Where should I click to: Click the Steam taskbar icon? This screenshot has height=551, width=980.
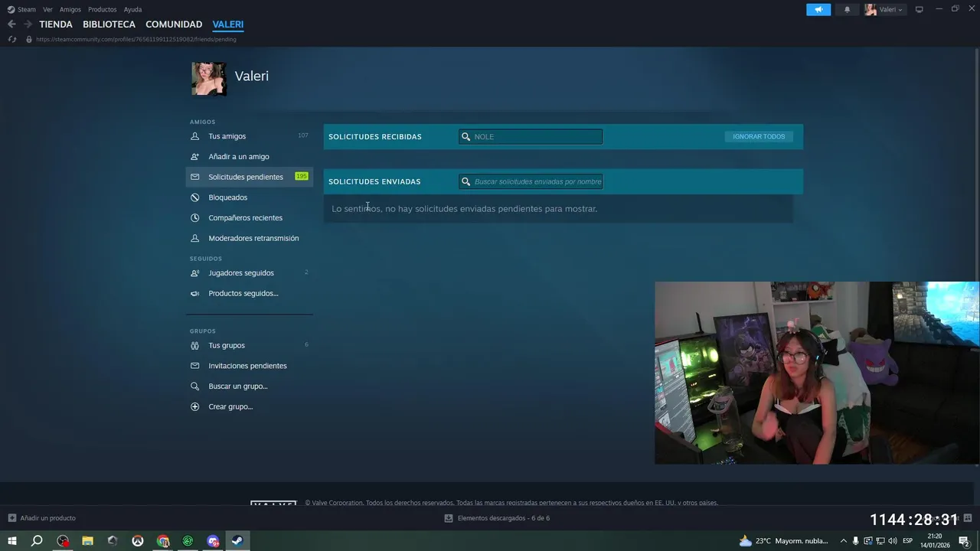coord(238,541)
